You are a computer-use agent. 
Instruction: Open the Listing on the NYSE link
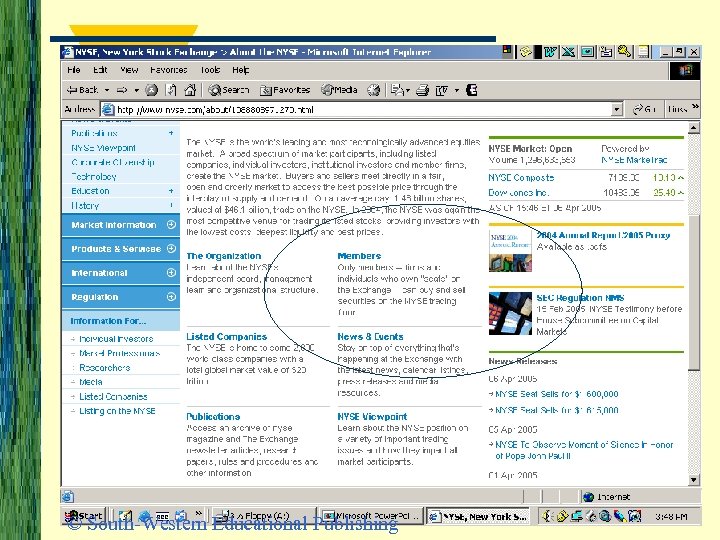[117, 411]
